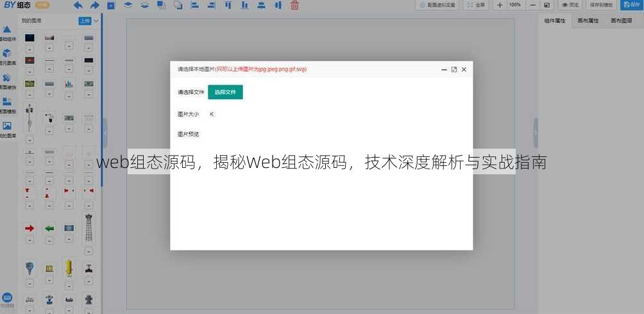Maximize the upload image dialog
Image resolution: width=644 pixels, height=314 pixels.
[x=454, y=70]
